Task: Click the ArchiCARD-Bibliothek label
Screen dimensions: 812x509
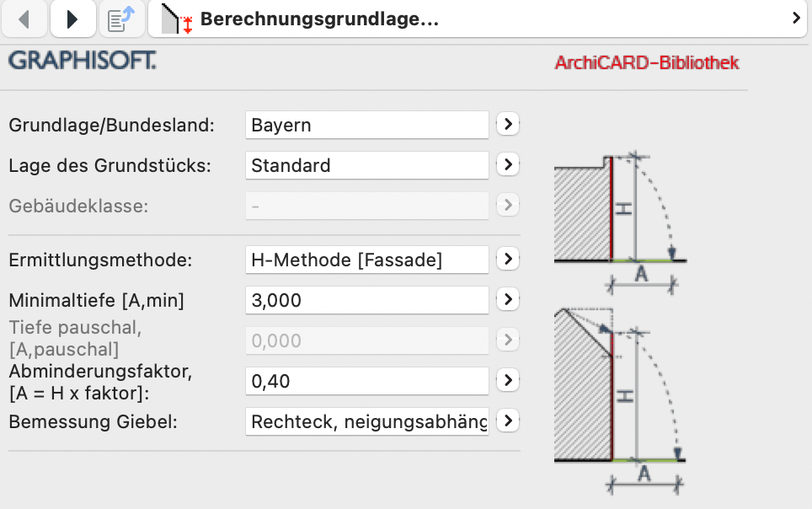Action: [647, 63]
